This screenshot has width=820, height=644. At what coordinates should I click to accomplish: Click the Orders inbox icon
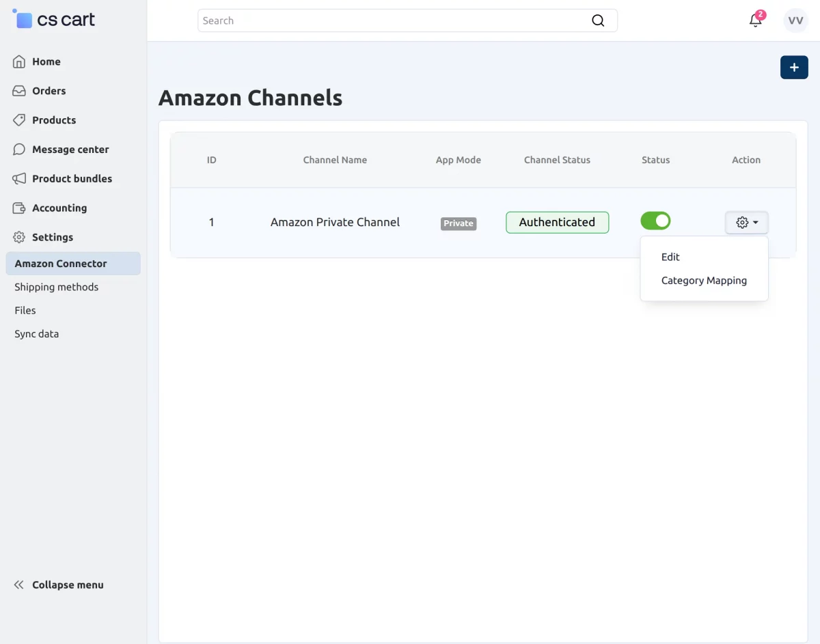click(x=19, y=91)
